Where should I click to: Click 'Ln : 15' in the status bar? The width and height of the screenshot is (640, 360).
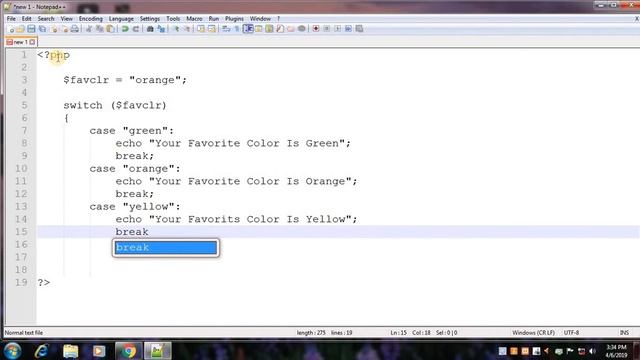(x=398, y=333)
